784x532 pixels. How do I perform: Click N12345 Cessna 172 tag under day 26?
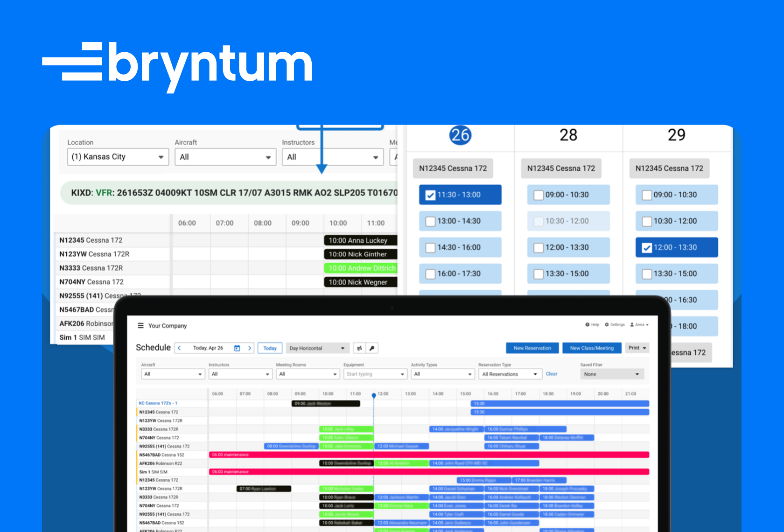453,168
